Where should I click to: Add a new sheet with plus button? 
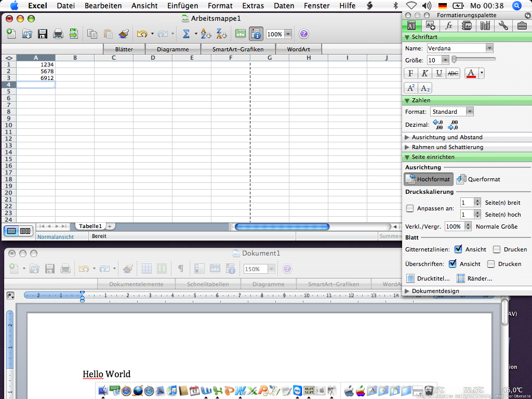110,227
